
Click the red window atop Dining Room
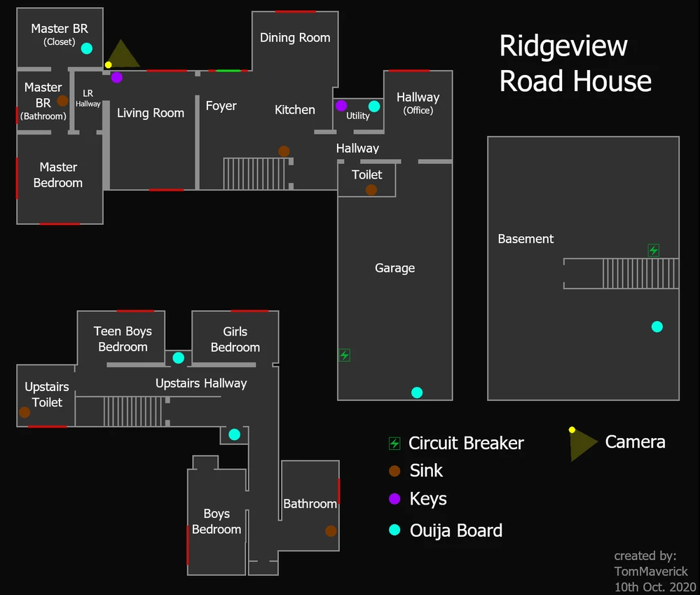tap(296, 12)
